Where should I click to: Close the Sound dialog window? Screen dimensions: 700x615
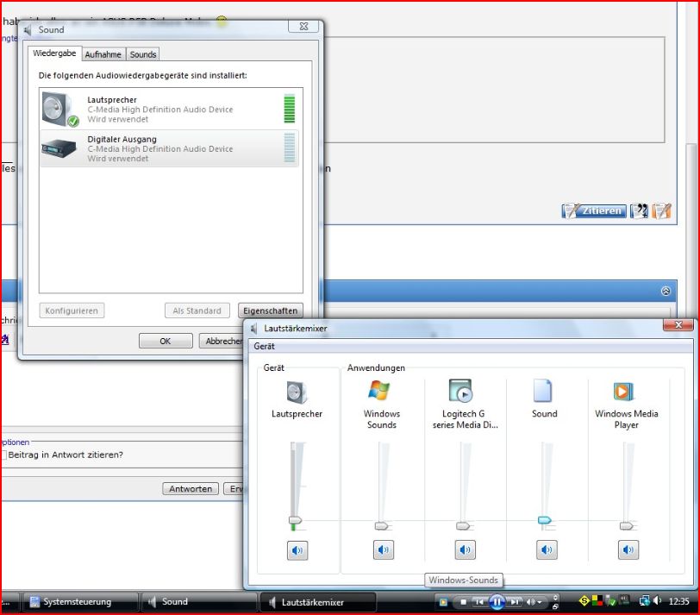(x=303, y=27)
